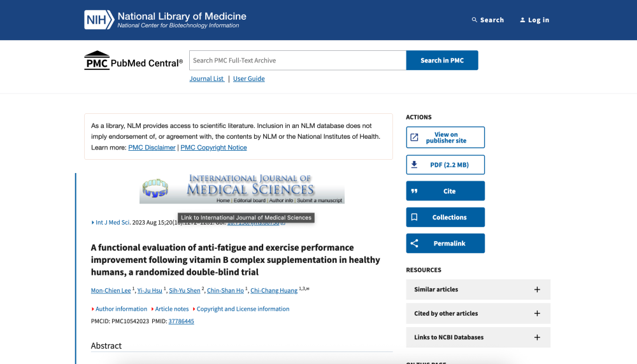Open the Journal List link

207,78
